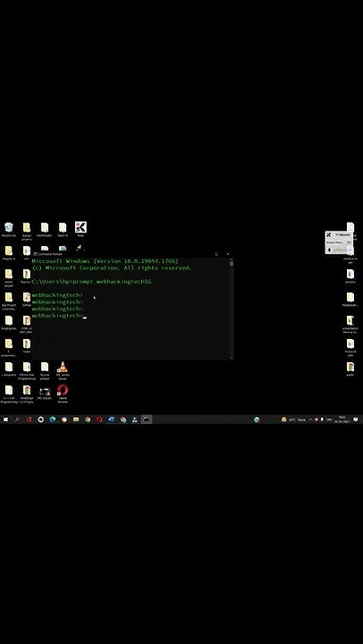Click the 'Microsoft Windows [Version 10.0.19044.1766]' line
363x644 pixels.
(x=106, y=261)
